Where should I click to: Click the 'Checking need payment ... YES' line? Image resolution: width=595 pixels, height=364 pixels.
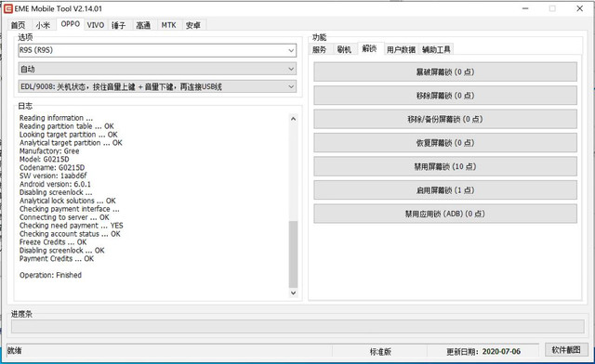tap(72, 226)
